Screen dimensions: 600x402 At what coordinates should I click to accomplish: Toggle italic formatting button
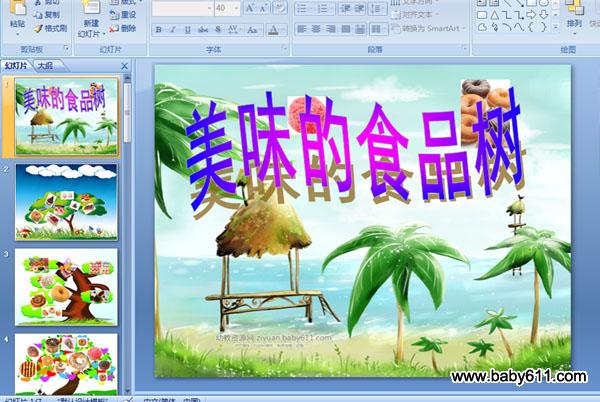(x=173, y=29)
